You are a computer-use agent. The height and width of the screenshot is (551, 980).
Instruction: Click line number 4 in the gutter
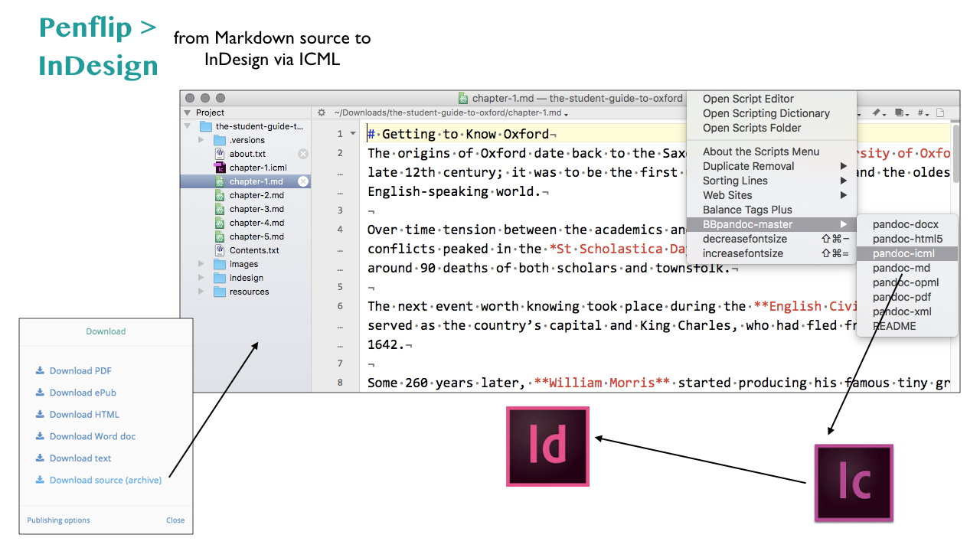(340, 230)
